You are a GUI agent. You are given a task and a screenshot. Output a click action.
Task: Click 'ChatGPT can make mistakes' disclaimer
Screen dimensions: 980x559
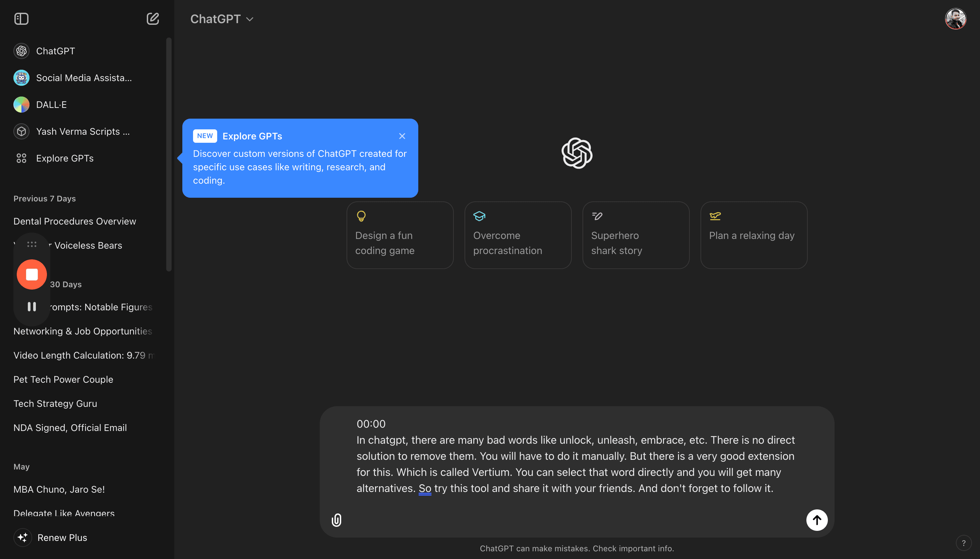point(576,549)
